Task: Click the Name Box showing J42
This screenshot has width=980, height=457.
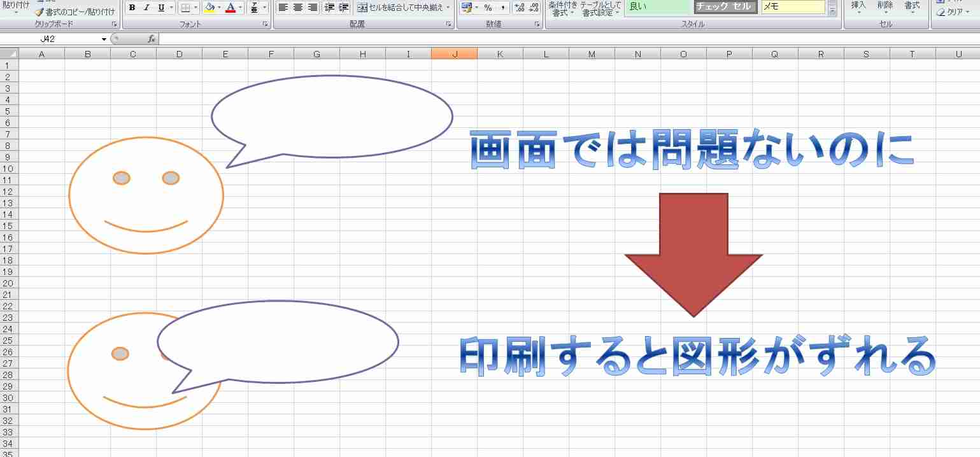Action: pyautogui.click(x=50, y=39)
